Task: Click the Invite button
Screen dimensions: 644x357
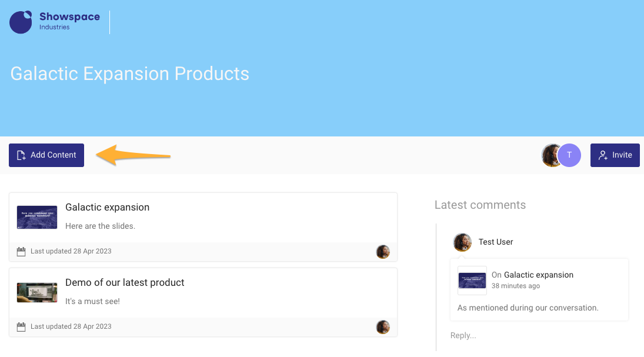Action: (615, 155)
